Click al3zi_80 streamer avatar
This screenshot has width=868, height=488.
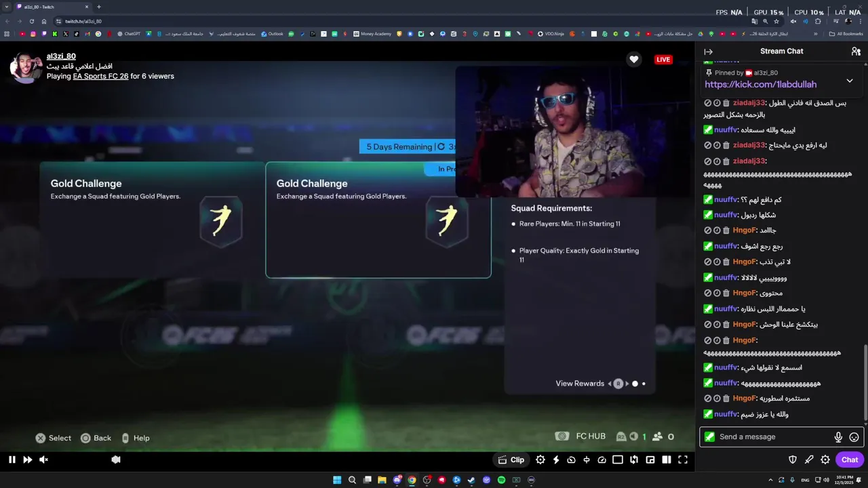(x=26, y=66)
